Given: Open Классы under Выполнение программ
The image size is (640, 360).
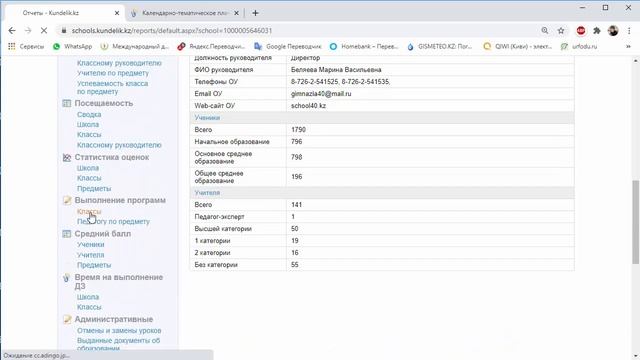Looking at the screenshot, I should coord(89,211).
